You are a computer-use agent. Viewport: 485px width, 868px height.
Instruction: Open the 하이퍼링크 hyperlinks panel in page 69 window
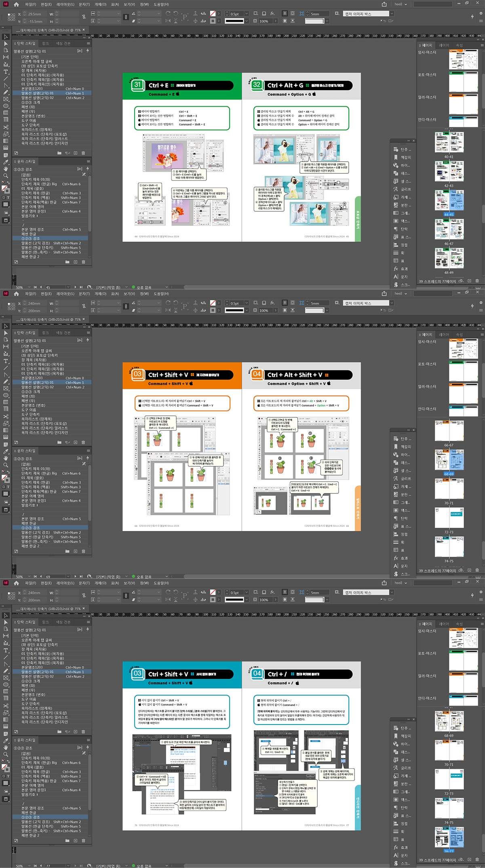403,455
